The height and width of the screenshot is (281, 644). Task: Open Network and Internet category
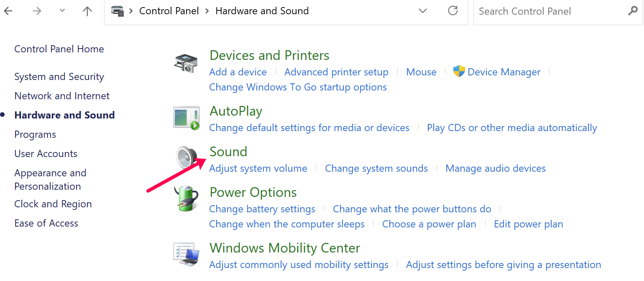click(62, 96)
